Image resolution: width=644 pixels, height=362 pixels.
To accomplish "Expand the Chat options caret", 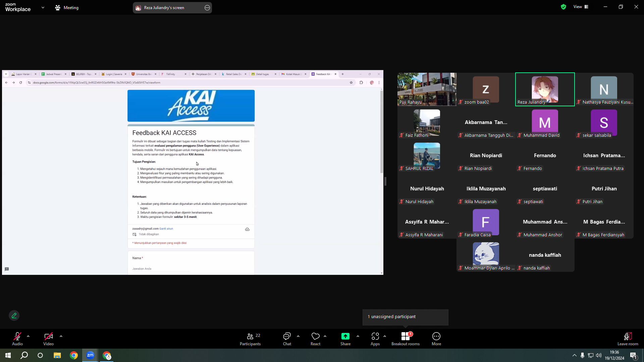I will 298,336.
